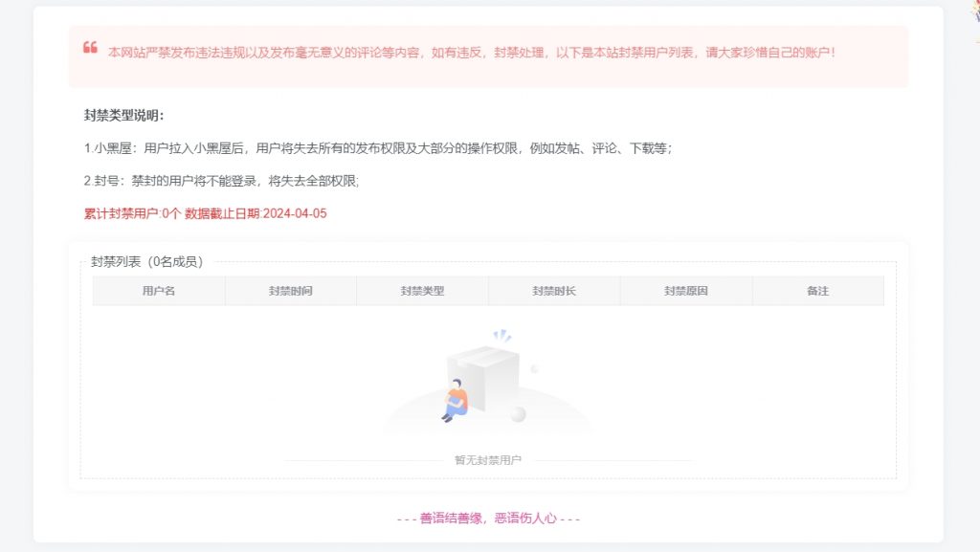
Task: Click the red quotation mark icon
Action: click(x=90, y=48)
